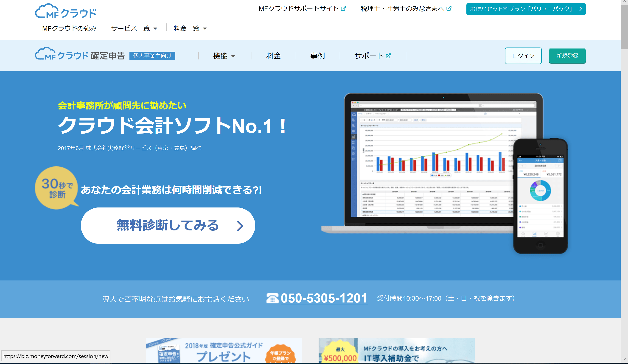
Task: Click external-link icon beside 税理士・社労士のみなさまへ
Action: [x=449, y=8]
